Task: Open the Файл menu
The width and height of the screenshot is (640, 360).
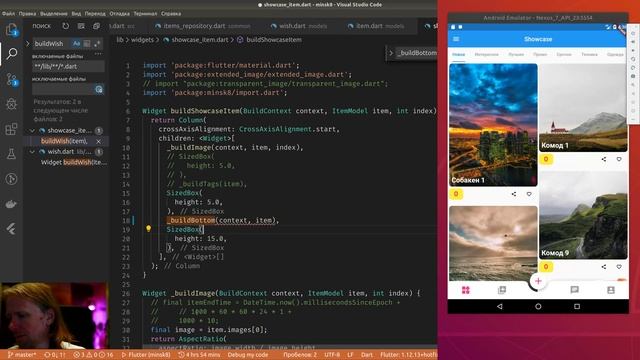Action: [8, 13]
